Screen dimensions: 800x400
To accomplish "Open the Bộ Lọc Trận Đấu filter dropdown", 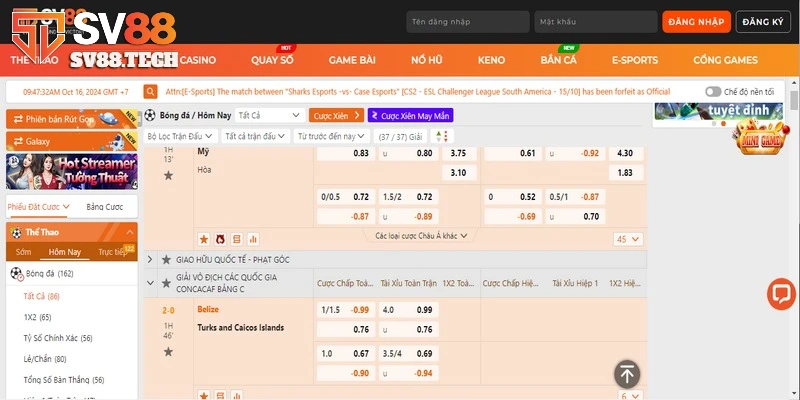I will [x=179, y=136].
